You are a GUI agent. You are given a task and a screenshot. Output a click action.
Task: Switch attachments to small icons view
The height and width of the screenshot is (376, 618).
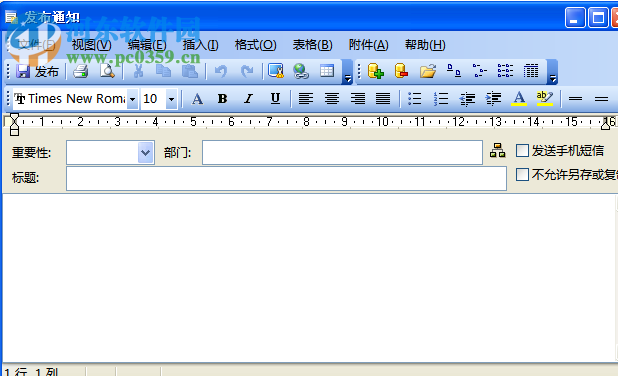pos(479,71)
